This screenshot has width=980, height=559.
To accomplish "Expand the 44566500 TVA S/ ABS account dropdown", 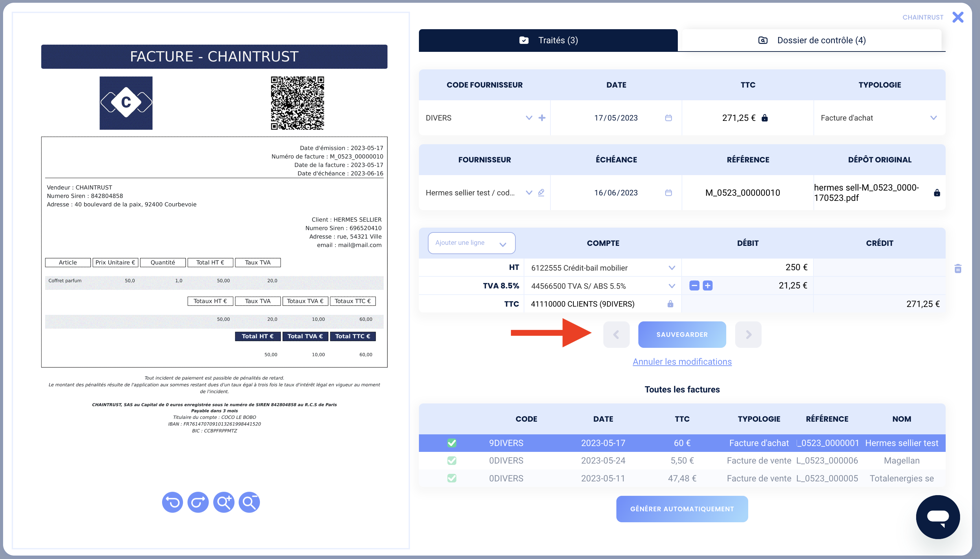I will click(x=671, y=286).
